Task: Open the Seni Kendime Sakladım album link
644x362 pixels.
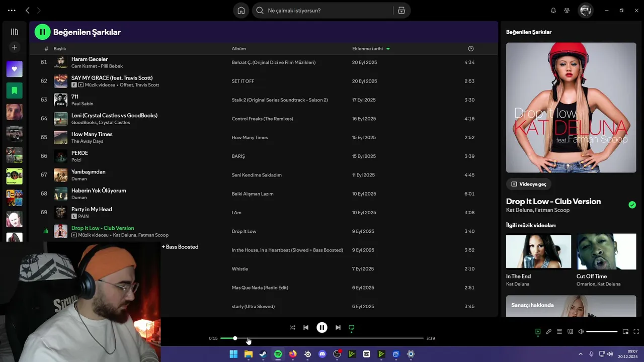Action: click(257, 175)
